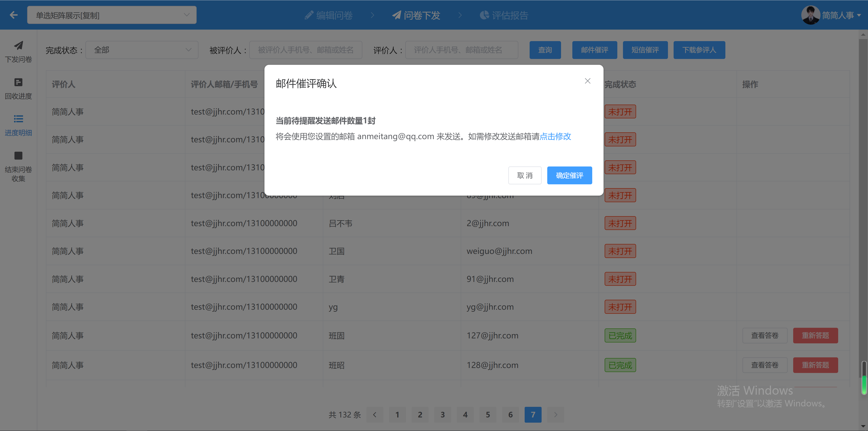Click the 查询 button

pos(545,50)
